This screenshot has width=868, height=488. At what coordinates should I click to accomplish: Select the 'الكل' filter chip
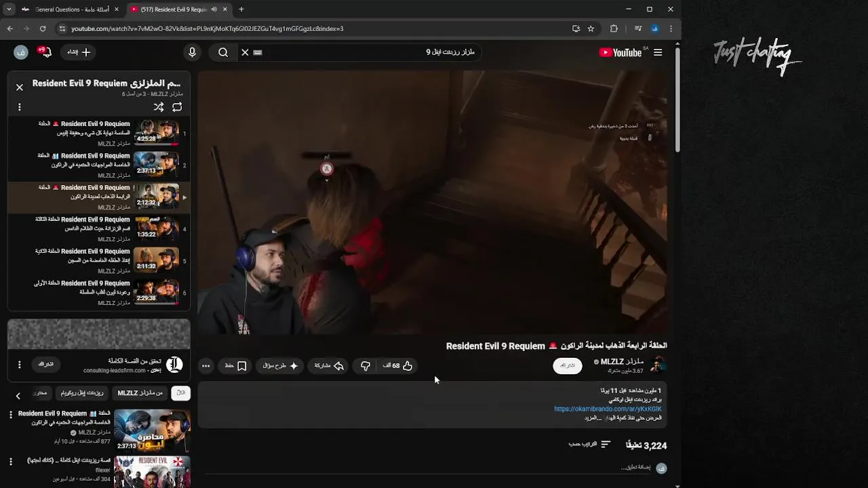click(x=180, y=393)
